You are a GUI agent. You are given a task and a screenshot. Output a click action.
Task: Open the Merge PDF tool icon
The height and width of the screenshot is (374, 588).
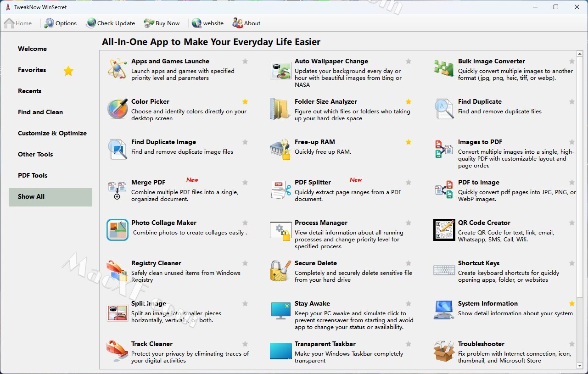coord(117,190)
